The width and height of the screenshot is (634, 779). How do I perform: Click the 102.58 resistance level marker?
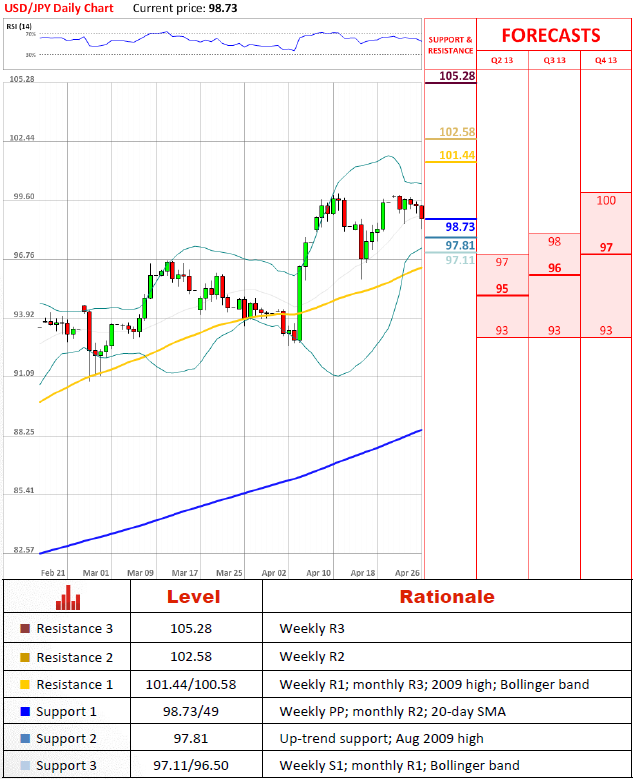point(457,132)
